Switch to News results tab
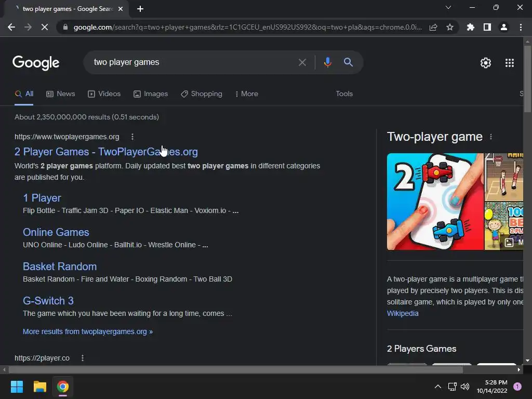This screenshot has width=532, height=399. click(x=60, y=94)
